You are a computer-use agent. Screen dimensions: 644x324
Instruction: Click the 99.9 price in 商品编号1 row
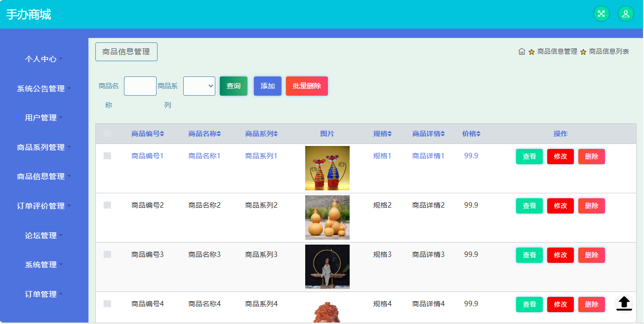pyautogui.click(x=471, y=156)
